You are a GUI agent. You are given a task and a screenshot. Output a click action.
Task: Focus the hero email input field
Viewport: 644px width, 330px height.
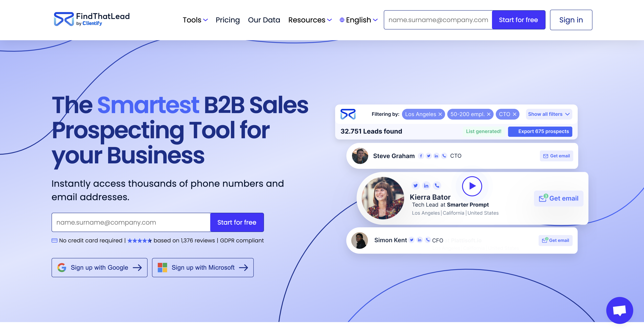pos(131,222)
